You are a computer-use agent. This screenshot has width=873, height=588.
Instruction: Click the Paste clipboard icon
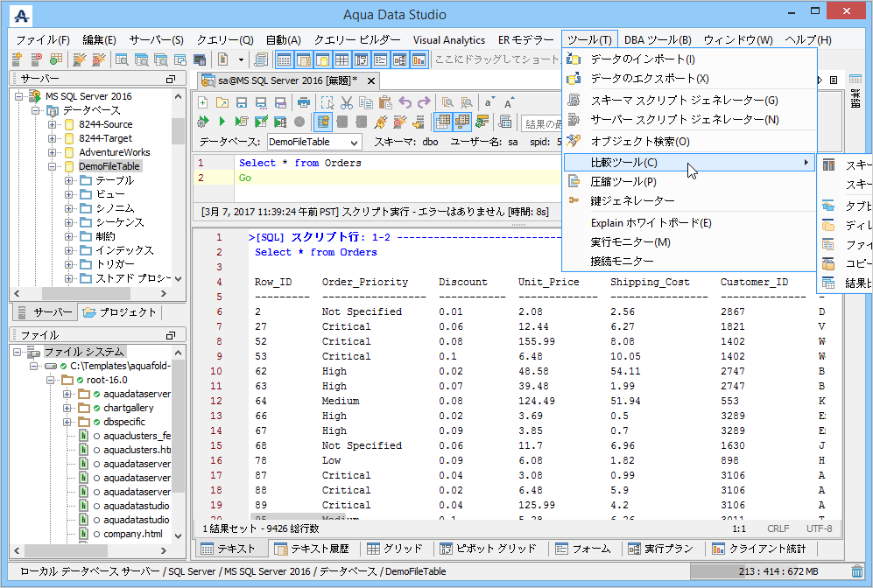tap(384, 102)
